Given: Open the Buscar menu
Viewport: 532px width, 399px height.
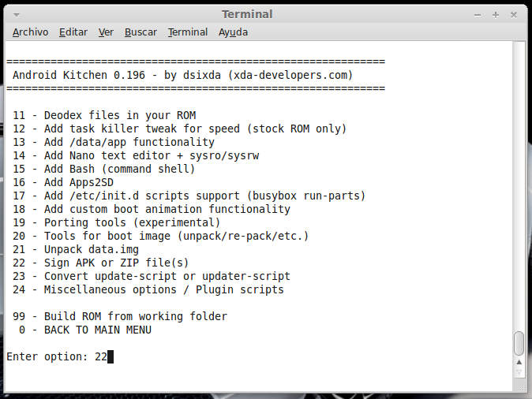Looking at the screenshot, I should click(140, 32).
